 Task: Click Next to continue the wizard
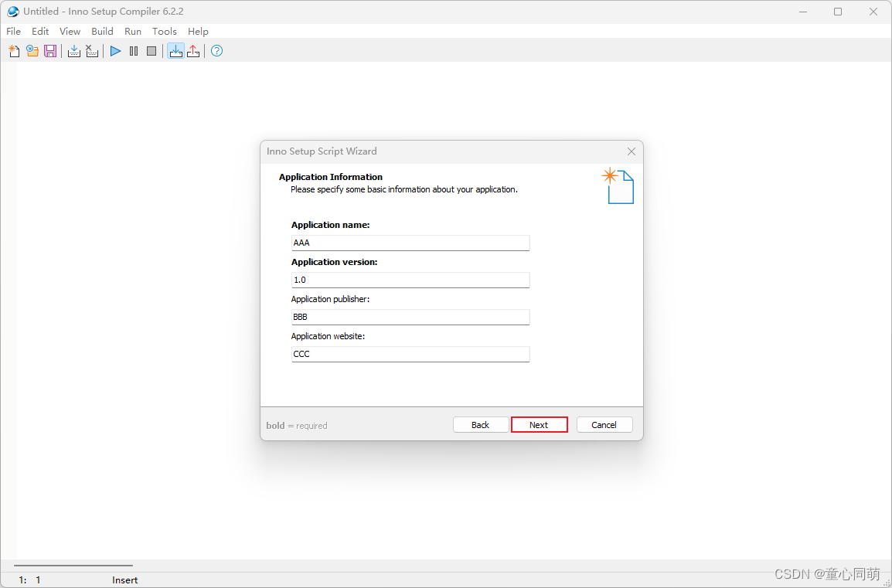point(540,425)
